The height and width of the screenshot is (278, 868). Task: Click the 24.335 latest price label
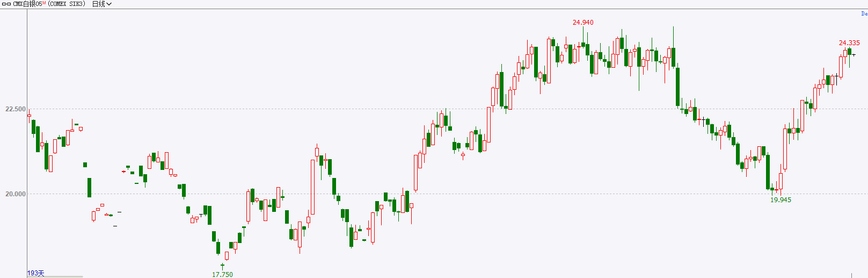(x=849, y=42)
